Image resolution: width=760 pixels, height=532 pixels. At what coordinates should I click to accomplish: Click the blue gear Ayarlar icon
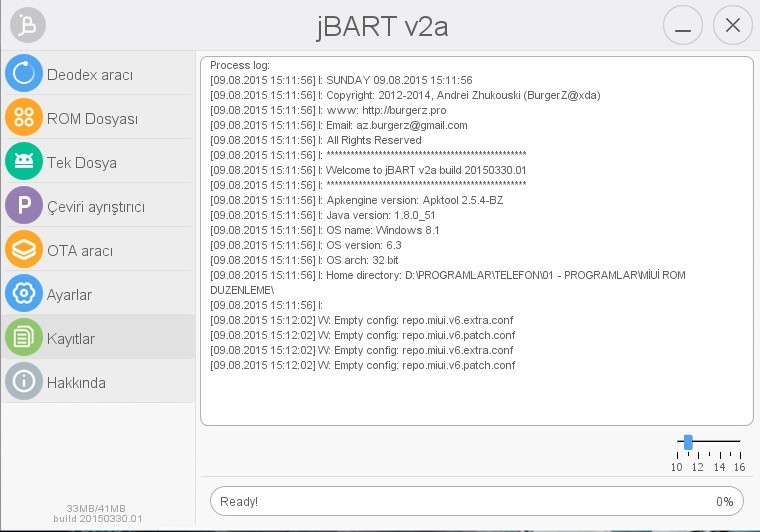[x=24, y=294]
